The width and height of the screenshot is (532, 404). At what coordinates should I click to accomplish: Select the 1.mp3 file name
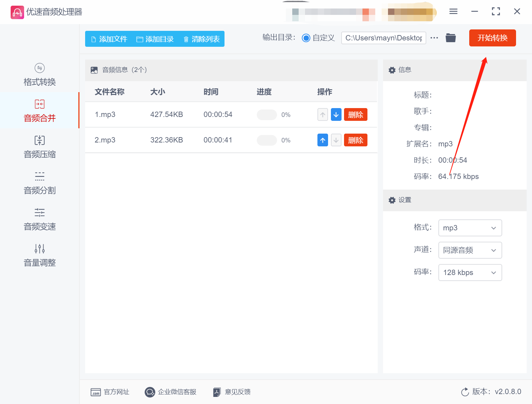click(x=105, y=114)
